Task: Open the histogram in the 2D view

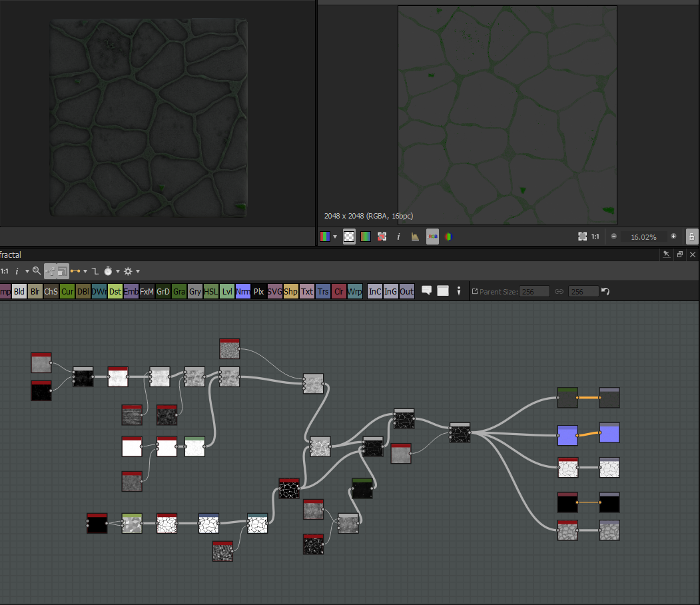Action: pos(415,237)
